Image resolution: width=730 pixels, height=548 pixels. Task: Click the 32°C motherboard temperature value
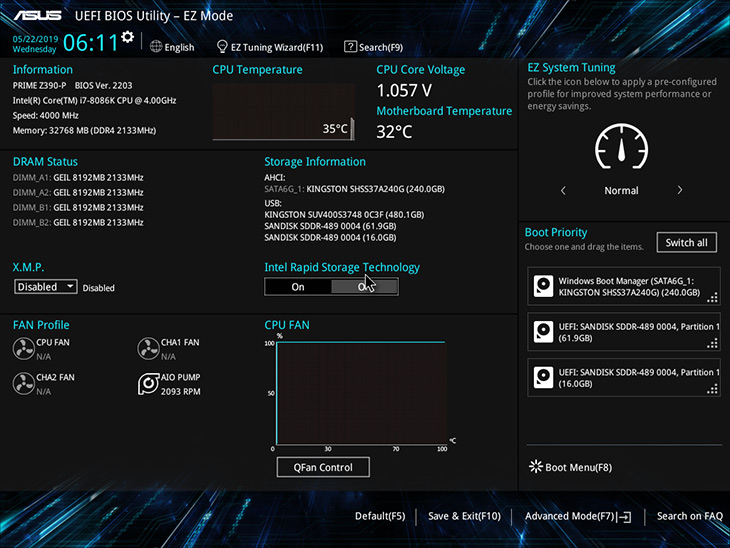pyautogui.click(x=394, y=132)
